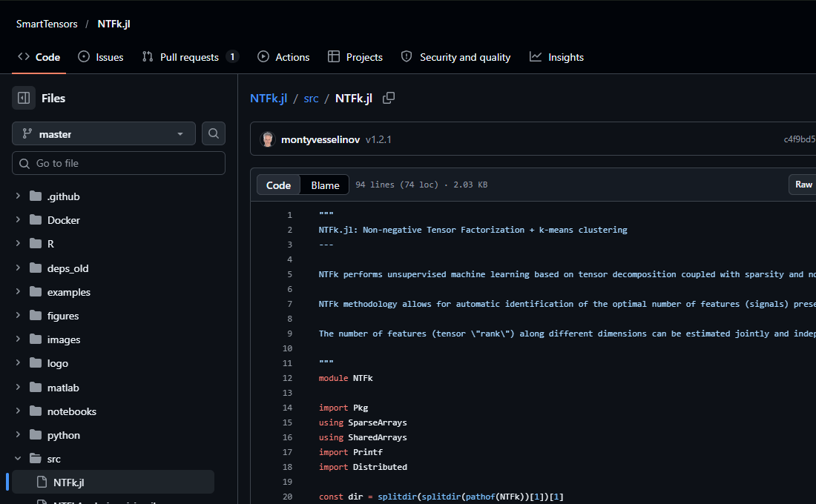This screenshot has width=816, height=504.
Task: Expand the matlab folder chevron
Action: click(x=18, y=388)
